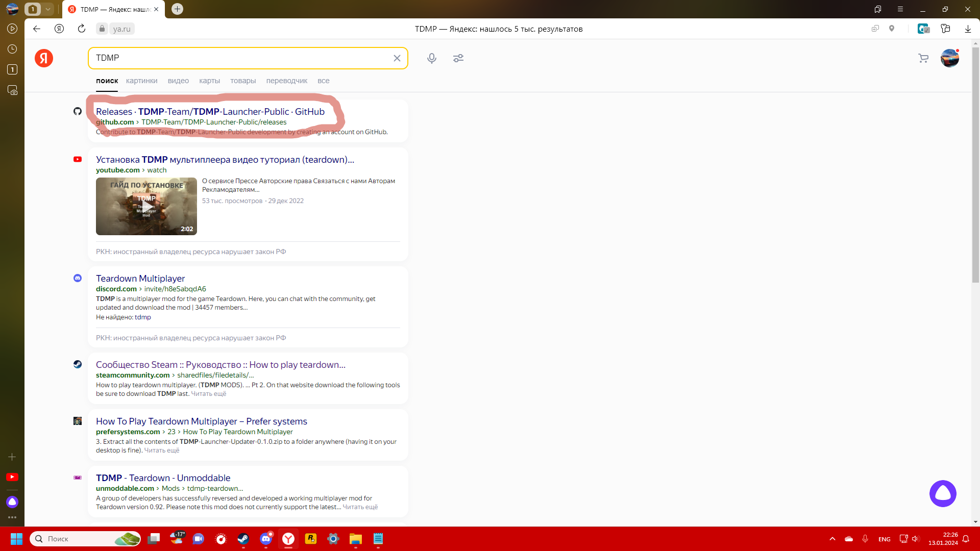Reload the current page
Viewport: 980px width, 551px height.
click(x=82, y=29)
